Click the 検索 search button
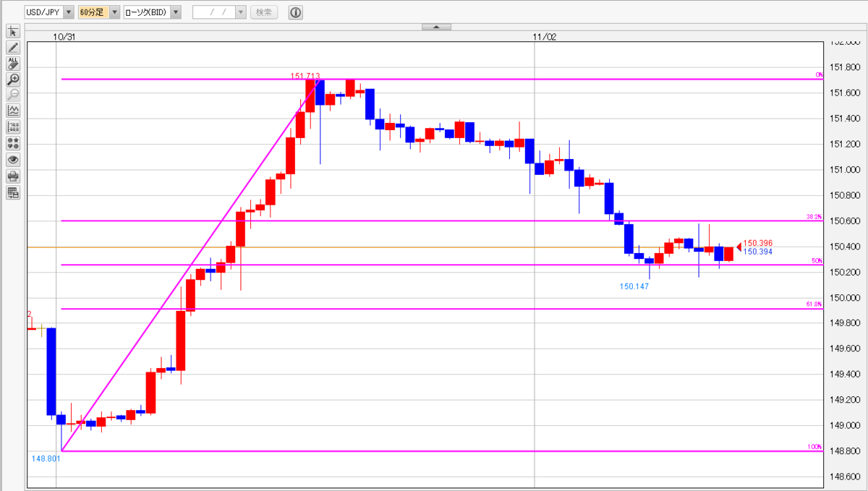Viewport: 868px width, 491px height. [x=265, y=12]
